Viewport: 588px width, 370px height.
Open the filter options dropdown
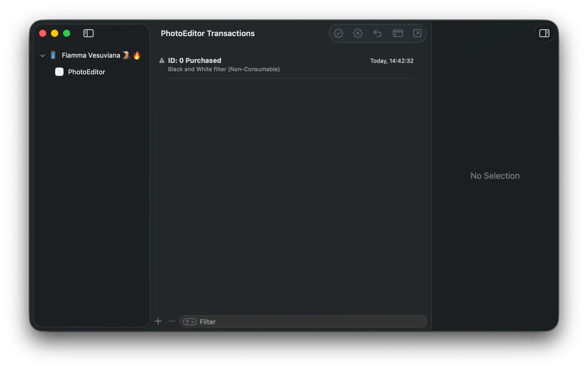(x=190, y=322)
